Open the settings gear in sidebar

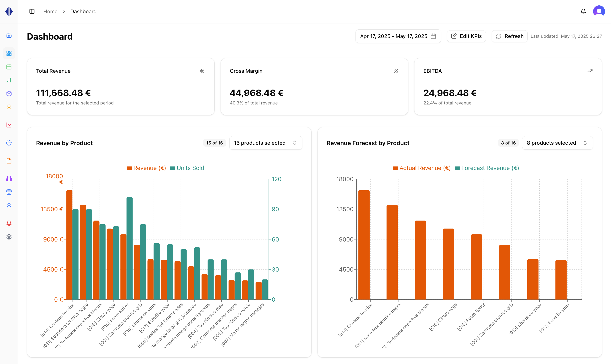(x=9, y=237)
